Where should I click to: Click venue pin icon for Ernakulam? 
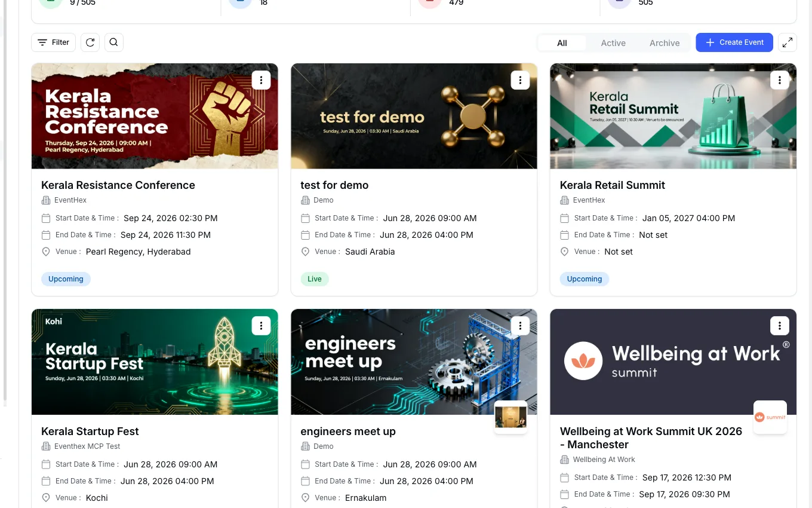305,498
